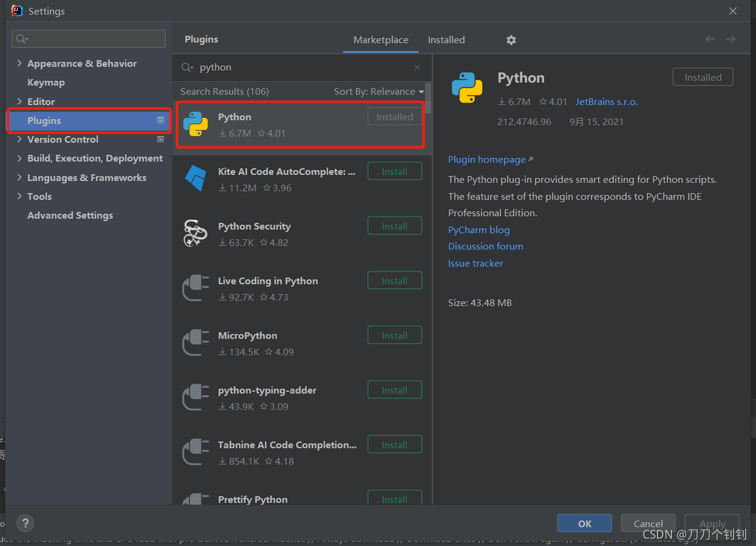The width and height of the screenshot is (756, 546).
Task: Focus the settings search field
Action: click(x=89, y=39)
